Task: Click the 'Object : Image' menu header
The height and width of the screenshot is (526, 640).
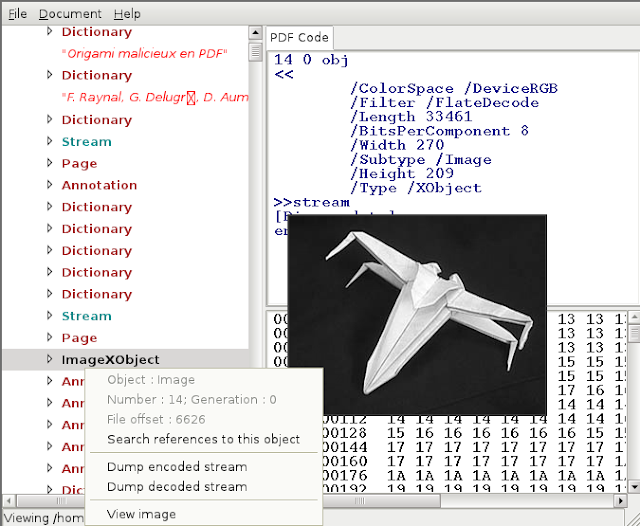Action: (151, 380)
